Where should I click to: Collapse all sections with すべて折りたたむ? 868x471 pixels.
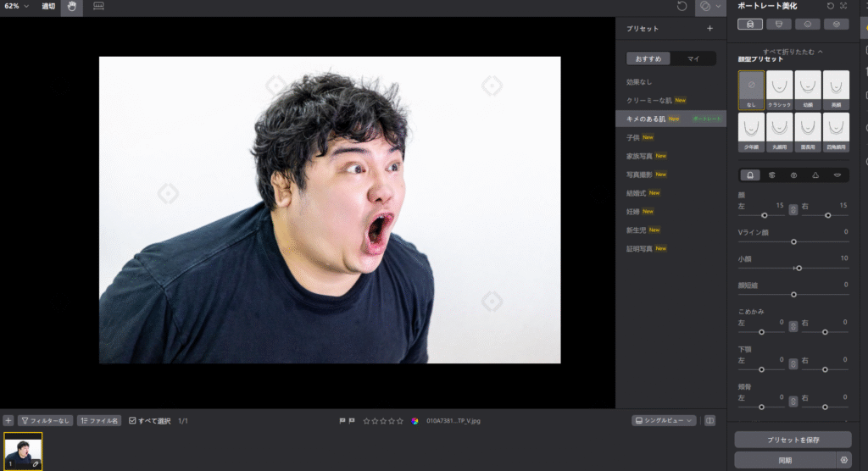tap(793, 52)
